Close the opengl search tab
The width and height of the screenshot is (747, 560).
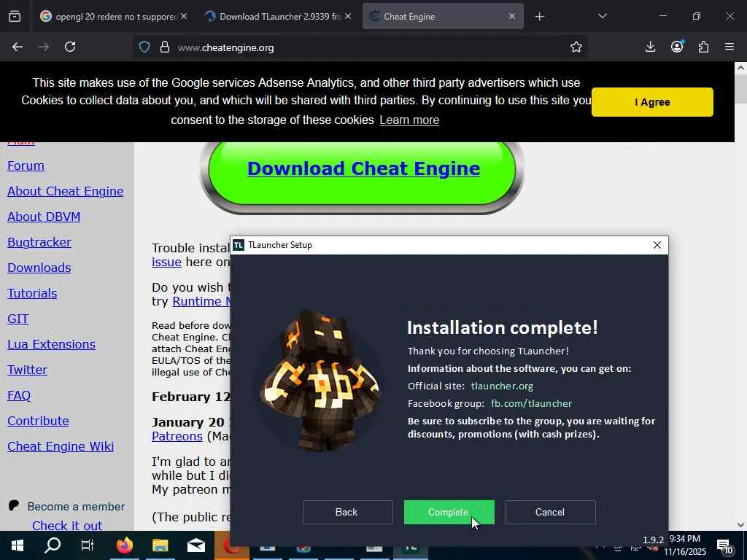click(x=184, y=17)
